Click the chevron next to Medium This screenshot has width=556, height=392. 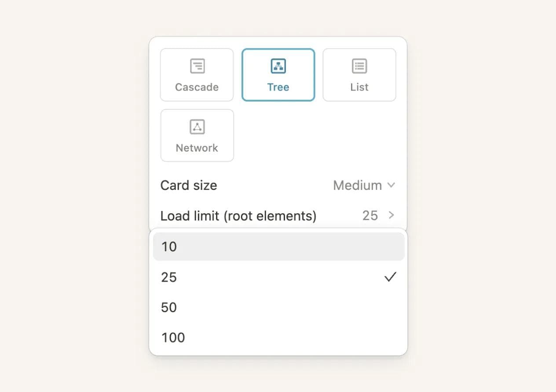coord(391,185)
